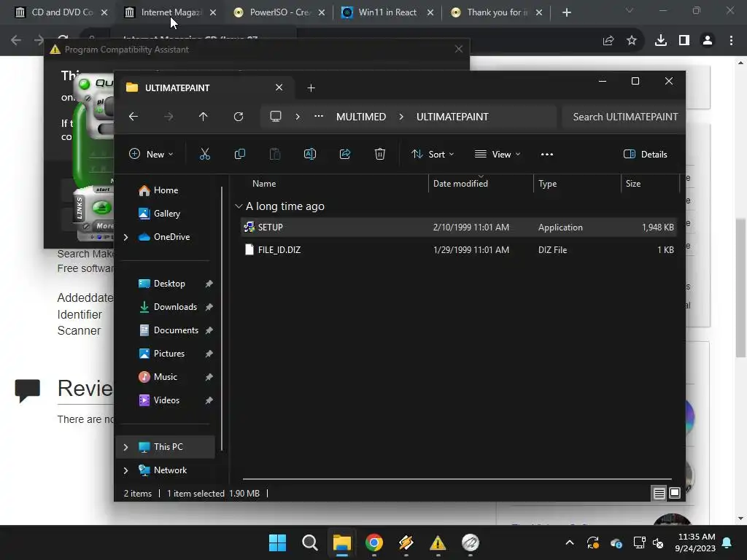Viewport: 747px width, 560px height.
Task: Click the Rename icon in Explorer toolbar
Action: click(x=309, y=154)
